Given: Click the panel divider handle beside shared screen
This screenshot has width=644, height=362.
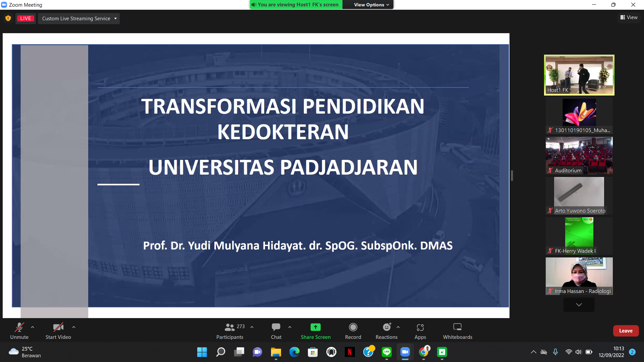Looking at the screenshot, I should [512, 176].
